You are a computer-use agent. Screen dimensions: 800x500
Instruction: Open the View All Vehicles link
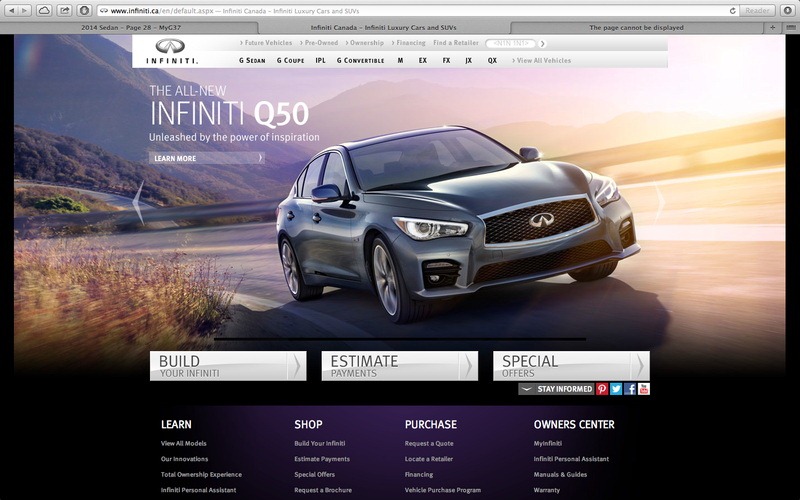[541, 60]
